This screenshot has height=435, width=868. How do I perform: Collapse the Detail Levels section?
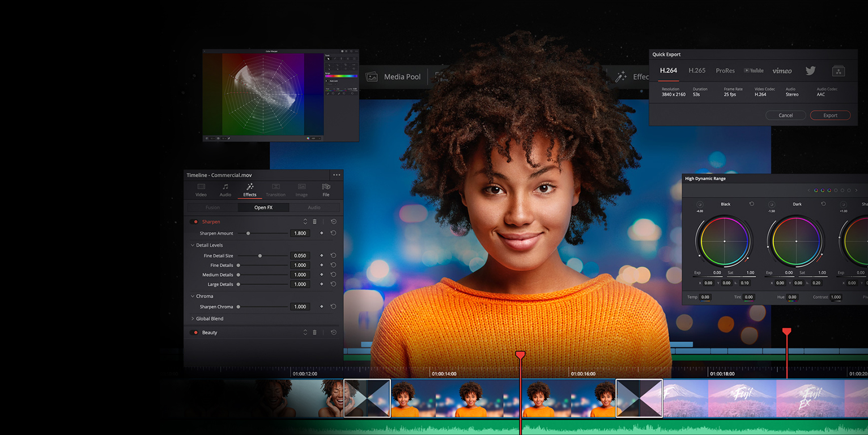tap(193, 245)
